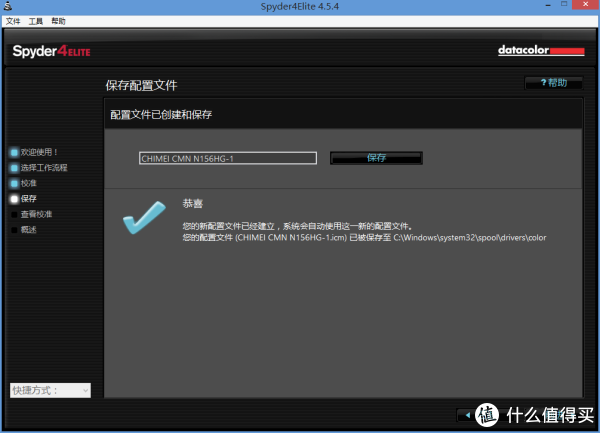600x433 pixels.
Task: Open the 工具 menu
Action: (x=36, y=21)
